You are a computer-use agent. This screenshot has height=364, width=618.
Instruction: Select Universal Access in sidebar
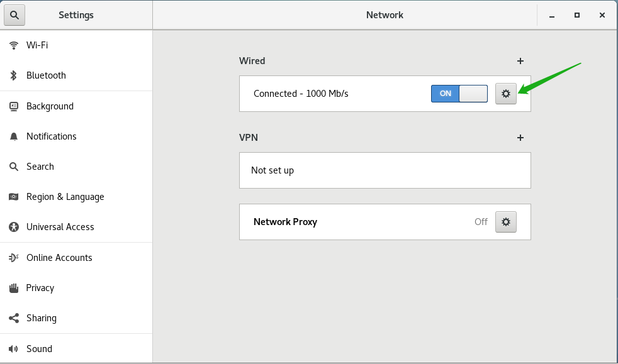(13, 227)
